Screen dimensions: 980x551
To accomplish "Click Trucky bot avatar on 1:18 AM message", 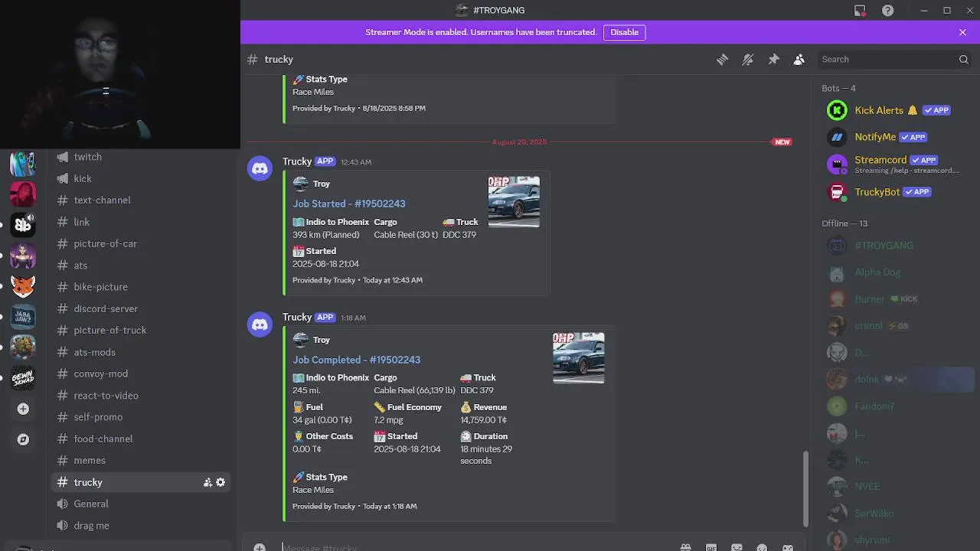I will (x=260, y=324).
